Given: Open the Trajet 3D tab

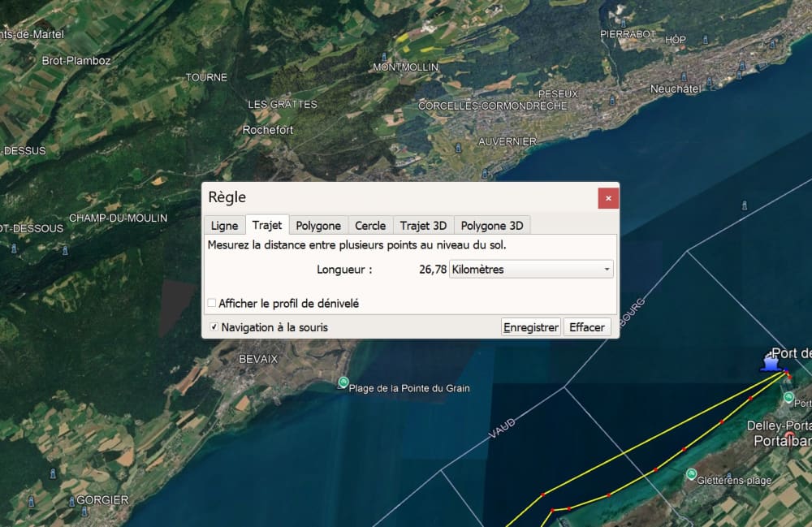Looking at the screenshot, I should pyautogui.click(x=423, y=226).
